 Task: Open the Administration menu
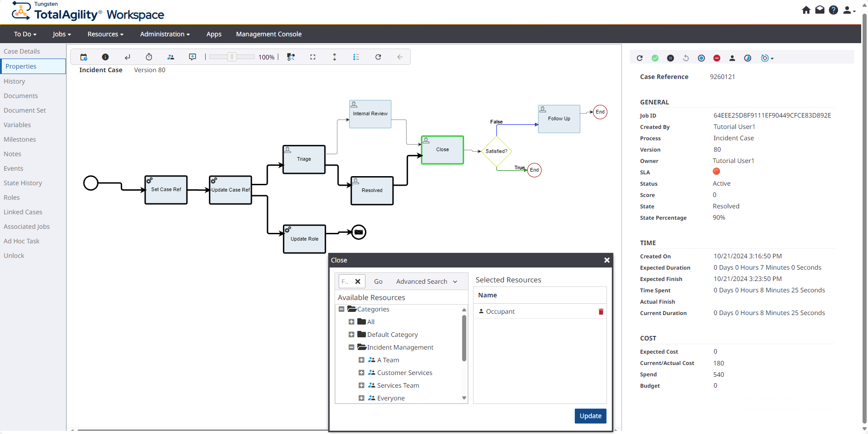165,34
